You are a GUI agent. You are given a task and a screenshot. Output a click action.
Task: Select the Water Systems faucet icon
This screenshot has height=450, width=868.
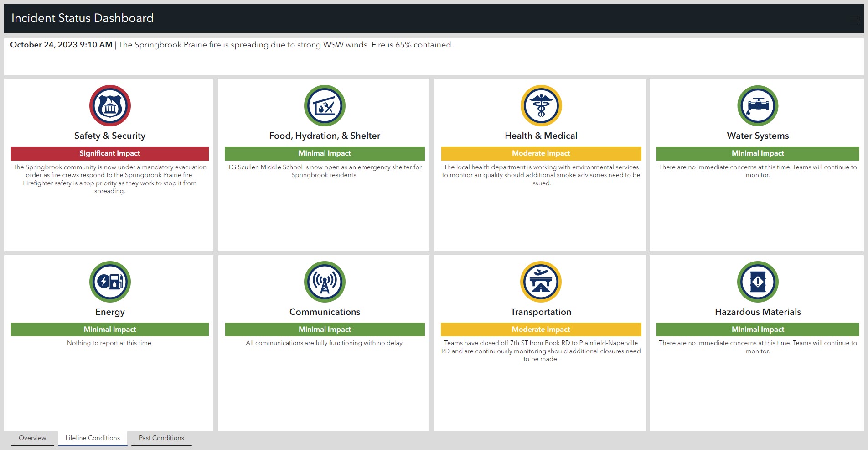757,105
